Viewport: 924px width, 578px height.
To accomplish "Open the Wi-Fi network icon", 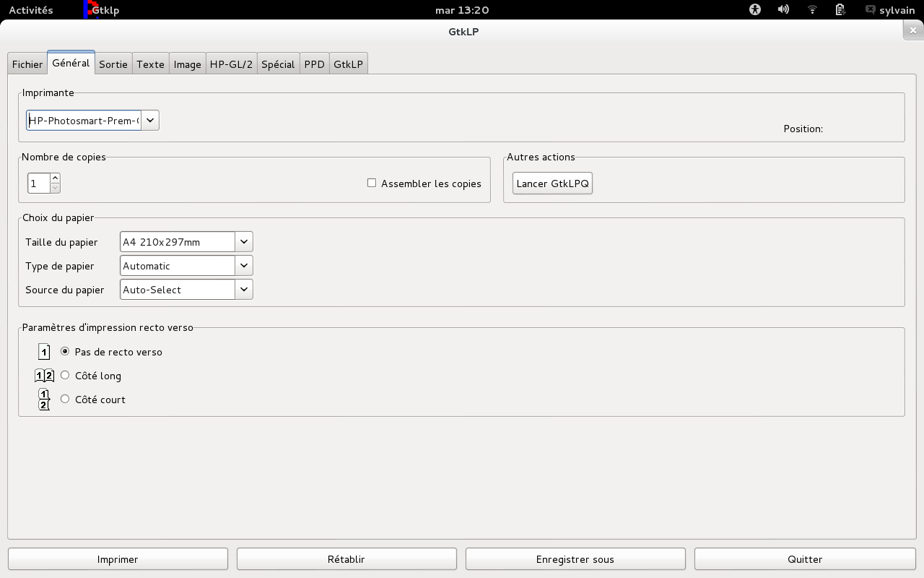I will click(812, 10).
